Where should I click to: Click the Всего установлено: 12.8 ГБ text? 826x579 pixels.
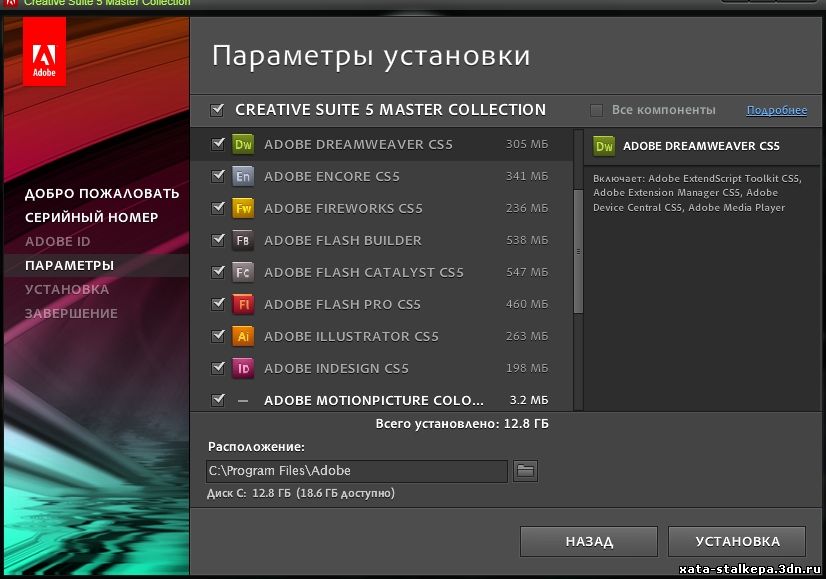462,424
